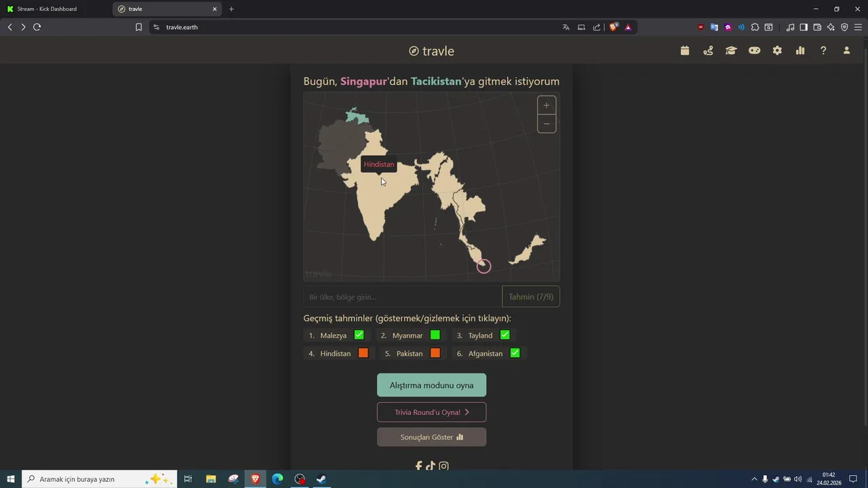Toggle visibility of the Myanmar guess
868x488 pixels.
pyautogui.click(x=410, y=335)
